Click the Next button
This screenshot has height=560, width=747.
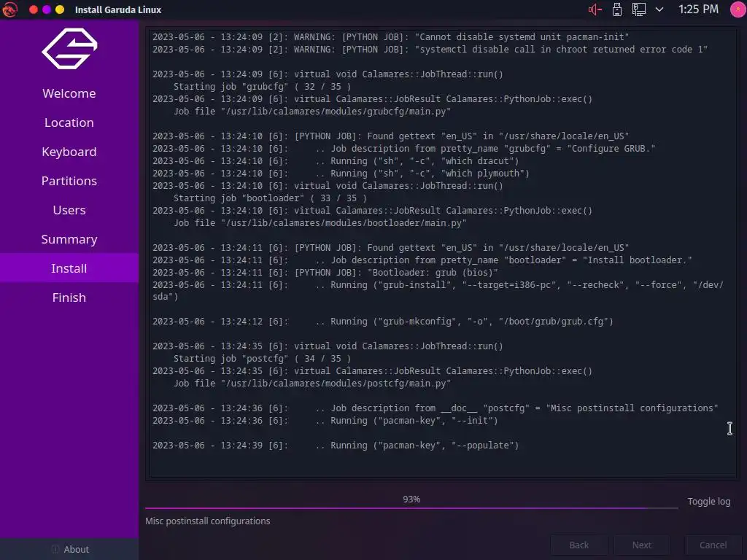coord(641,545)
